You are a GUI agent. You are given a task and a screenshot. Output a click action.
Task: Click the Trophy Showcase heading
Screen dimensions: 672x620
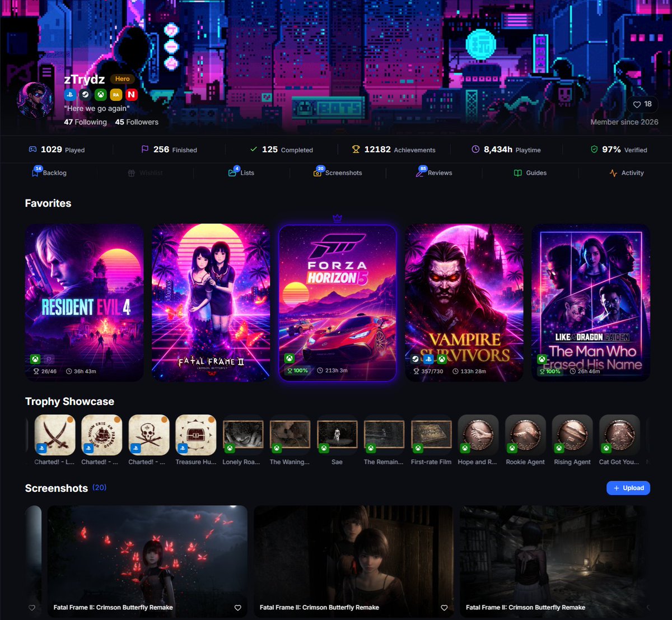[x=69, y=402]
